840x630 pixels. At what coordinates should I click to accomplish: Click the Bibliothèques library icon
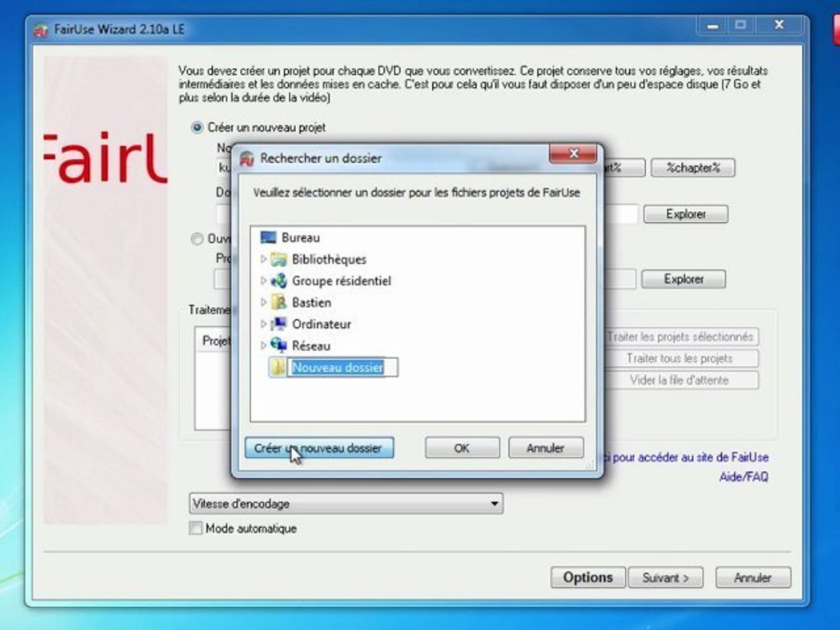click(x=279, y=259)
